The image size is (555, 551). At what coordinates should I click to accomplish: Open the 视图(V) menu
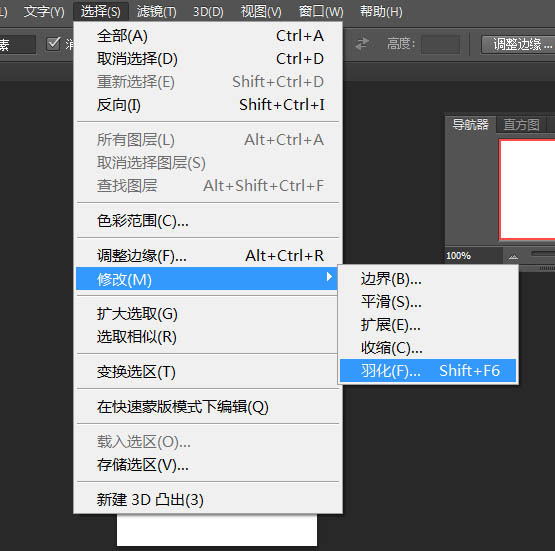(x=261, y=12)
